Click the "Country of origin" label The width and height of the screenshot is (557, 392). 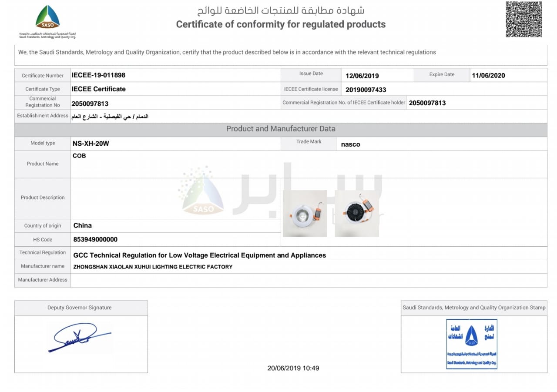43,226
